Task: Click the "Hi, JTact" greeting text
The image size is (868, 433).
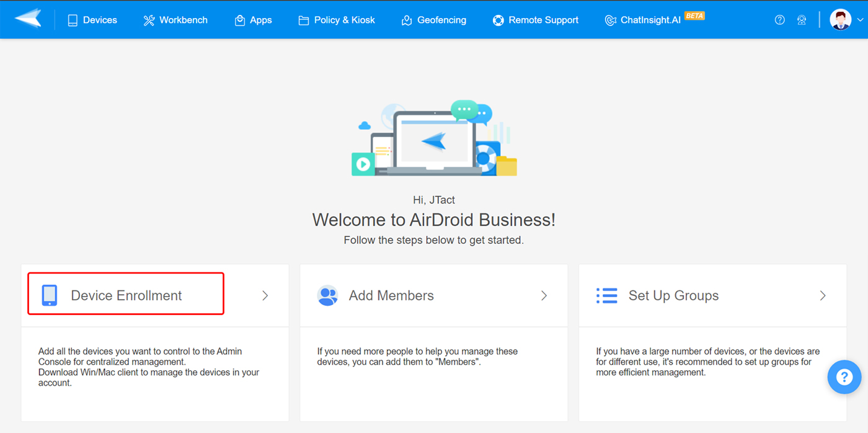Action: pyautogui.click(x=434, y=200)
